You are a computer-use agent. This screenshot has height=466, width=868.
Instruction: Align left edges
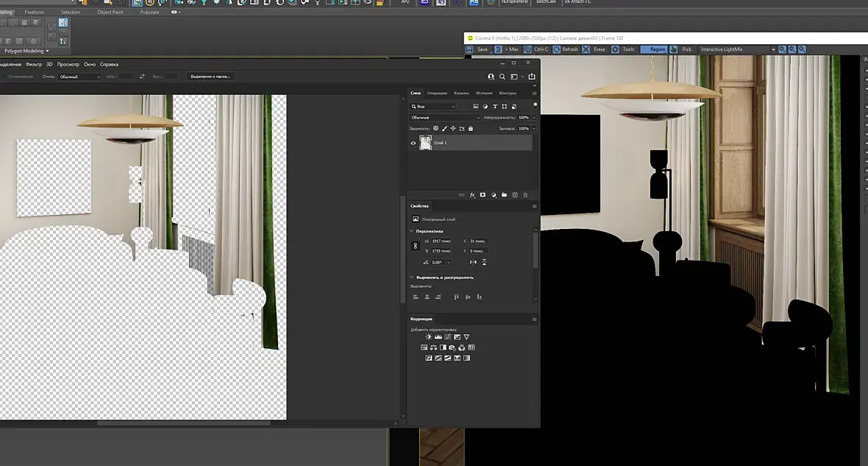[x=415, y=297]
